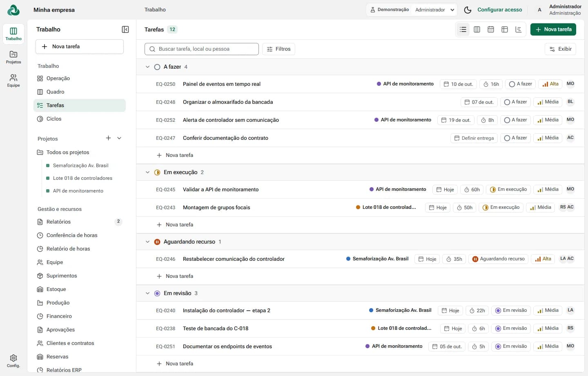Screen dimensions: 588x376
Task: Open Equipe in the left rail
Action: click(13, 81)
